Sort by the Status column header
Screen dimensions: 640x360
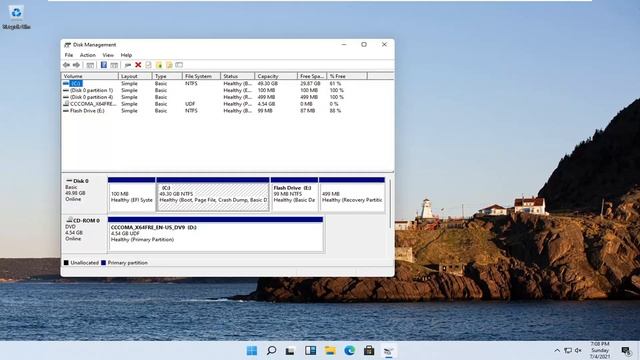point(238,76)
